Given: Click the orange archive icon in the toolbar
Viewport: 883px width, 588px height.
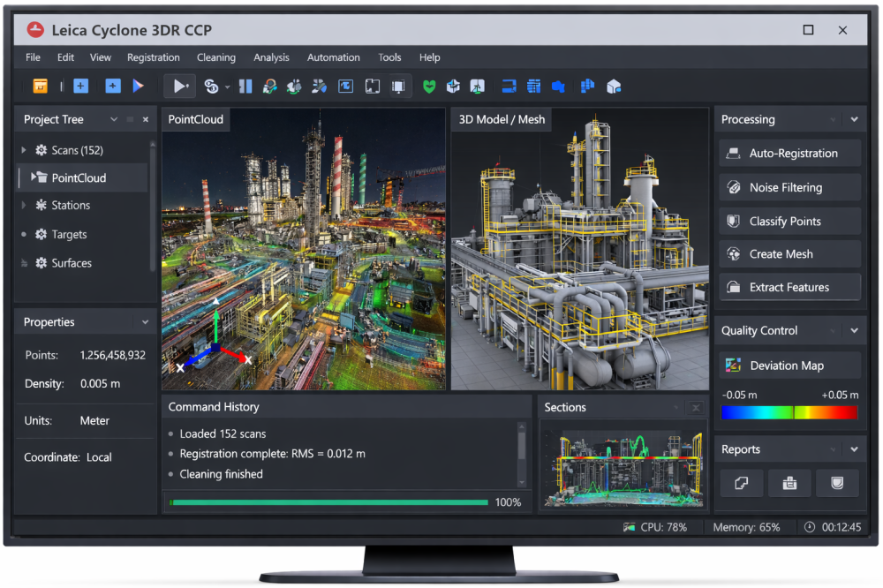Looking at the screenshot, I should (40, 86).
